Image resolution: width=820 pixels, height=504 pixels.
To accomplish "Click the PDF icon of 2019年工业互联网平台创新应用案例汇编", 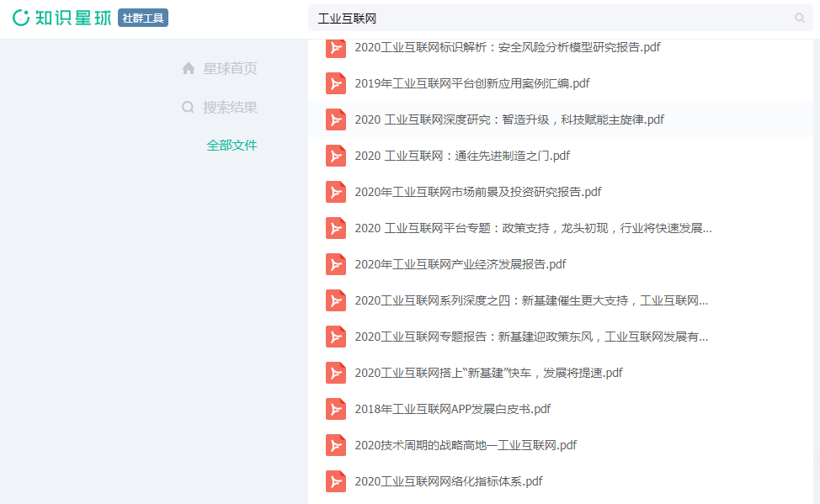I will [336, 82].
